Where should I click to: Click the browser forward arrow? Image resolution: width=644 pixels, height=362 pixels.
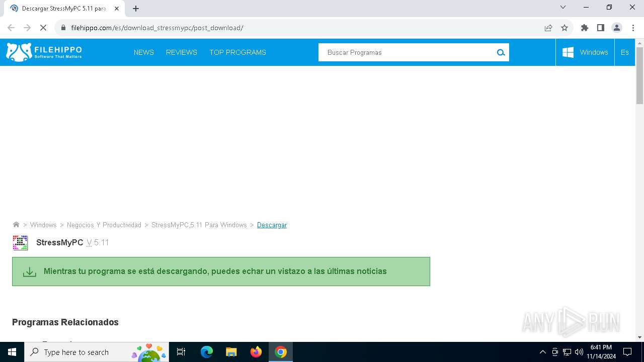pyautogui.click(x=27, y=28)
